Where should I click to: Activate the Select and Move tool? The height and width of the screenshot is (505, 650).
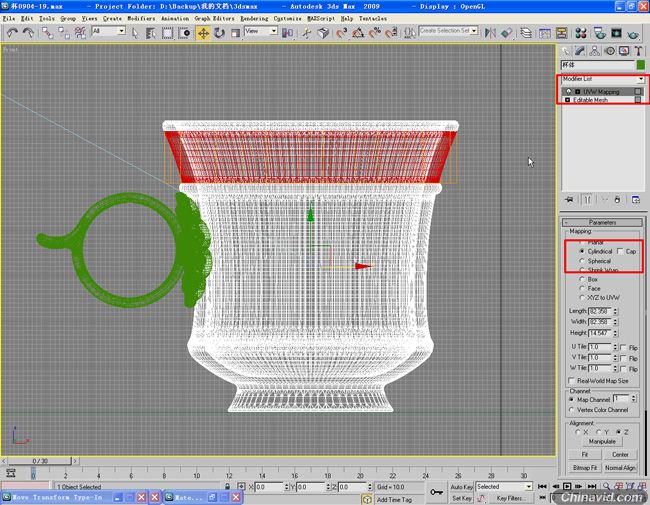click(x=203, y=33)
